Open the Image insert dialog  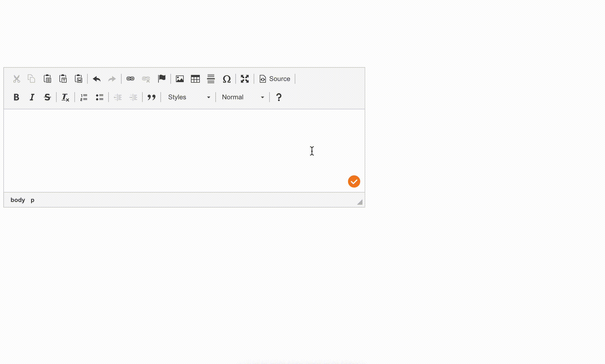[x=180, y=79]
